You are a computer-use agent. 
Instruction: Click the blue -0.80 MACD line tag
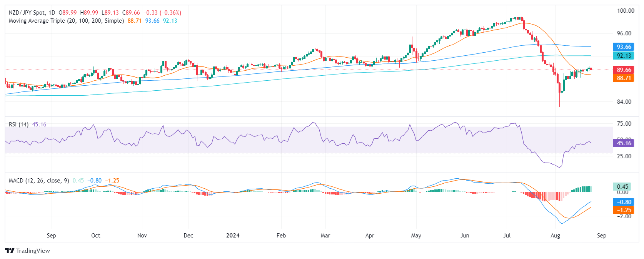pos(624,202)
